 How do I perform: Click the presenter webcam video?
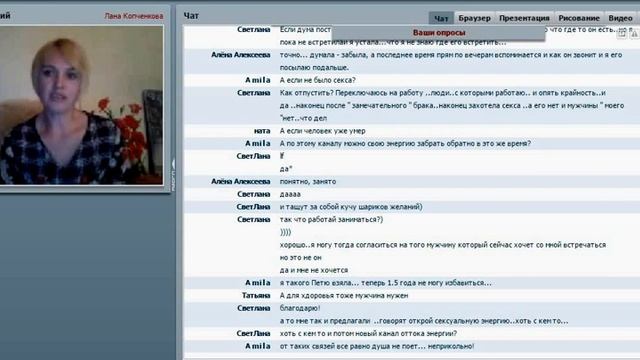click(x=81, y=105)
